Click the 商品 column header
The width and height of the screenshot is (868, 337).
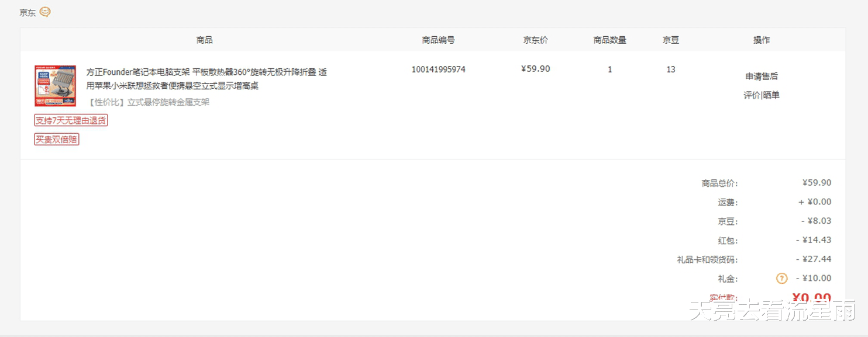(x=204, y=40)
